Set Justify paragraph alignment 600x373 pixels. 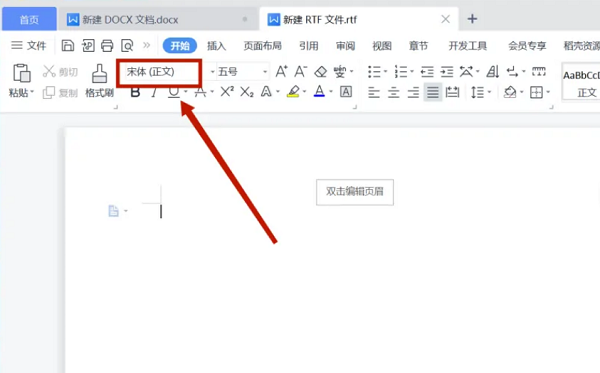click(433, 92)
